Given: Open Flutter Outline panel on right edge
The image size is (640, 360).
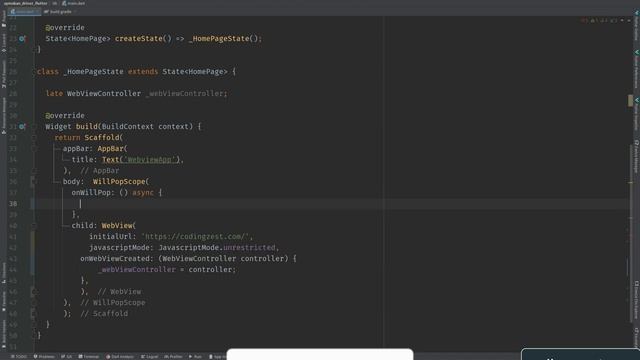Looking at the screenshot, I should point(636,26).
